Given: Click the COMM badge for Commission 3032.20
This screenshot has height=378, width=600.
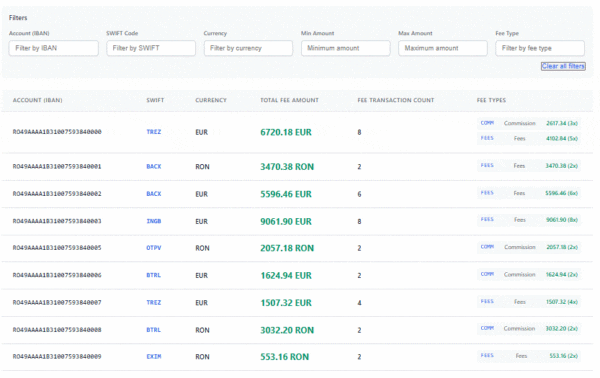Looking at the screenshot, I should click(487, 328).
